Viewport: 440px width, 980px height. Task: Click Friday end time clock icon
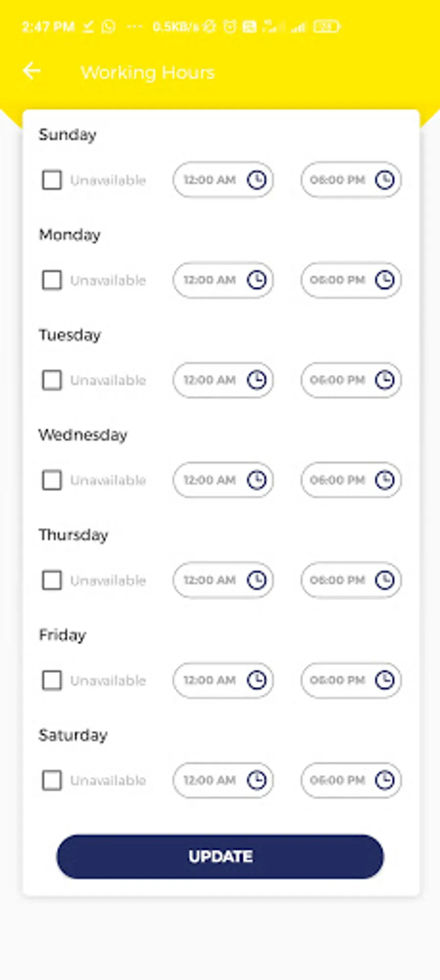tap(385, 680)
